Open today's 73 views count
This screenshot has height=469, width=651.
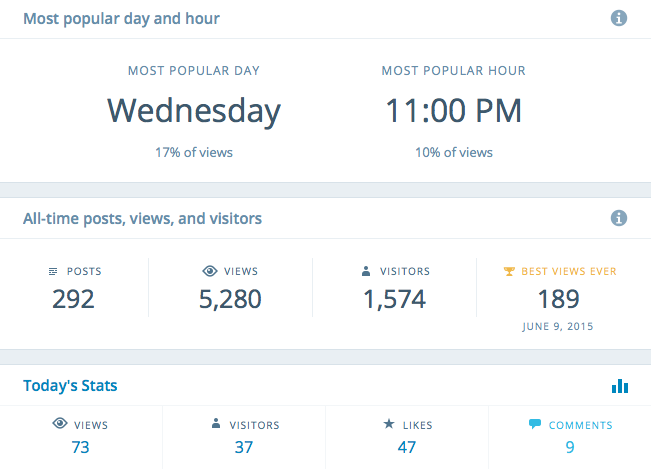tap(81, 447)
